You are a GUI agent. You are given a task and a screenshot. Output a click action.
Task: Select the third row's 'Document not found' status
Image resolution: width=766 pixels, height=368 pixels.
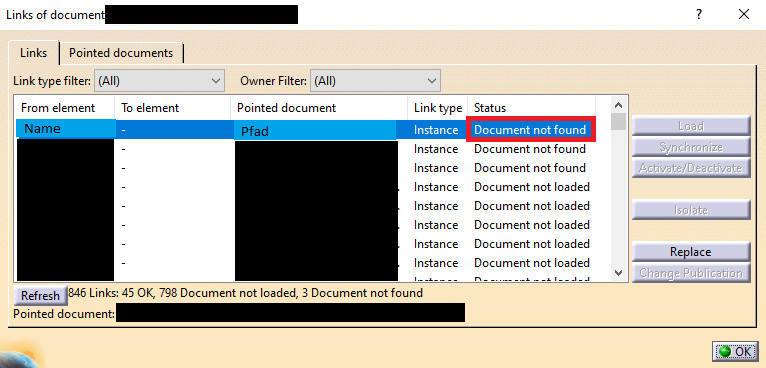pos(530,168)
